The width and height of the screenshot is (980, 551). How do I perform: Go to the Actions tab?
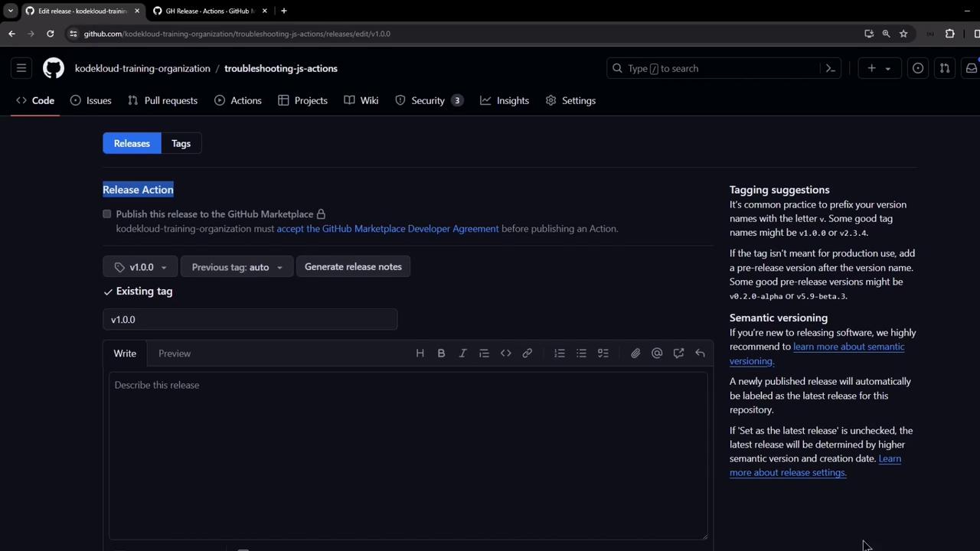(x=238, y=100)
